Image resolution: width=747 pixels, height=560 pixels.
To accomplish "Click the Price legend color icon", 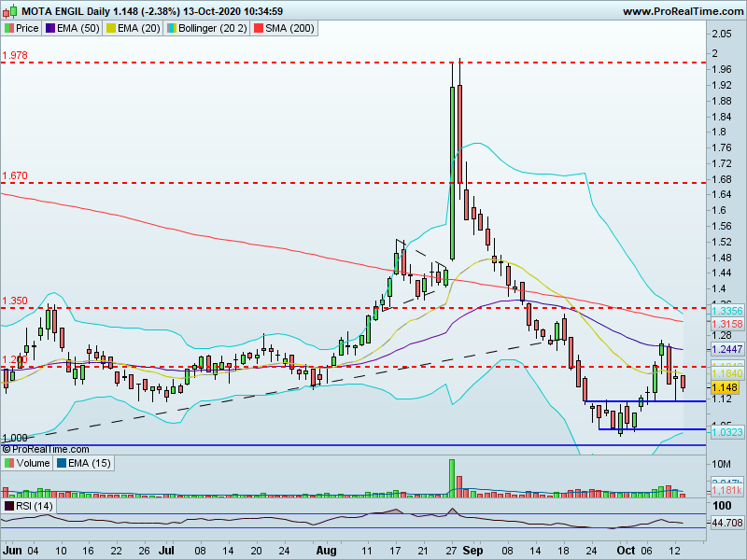I will pos(8,29).
